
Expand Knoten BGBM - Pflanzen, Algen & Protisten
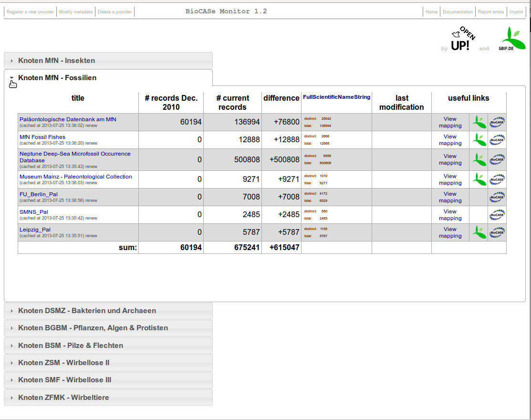(108, 328)
